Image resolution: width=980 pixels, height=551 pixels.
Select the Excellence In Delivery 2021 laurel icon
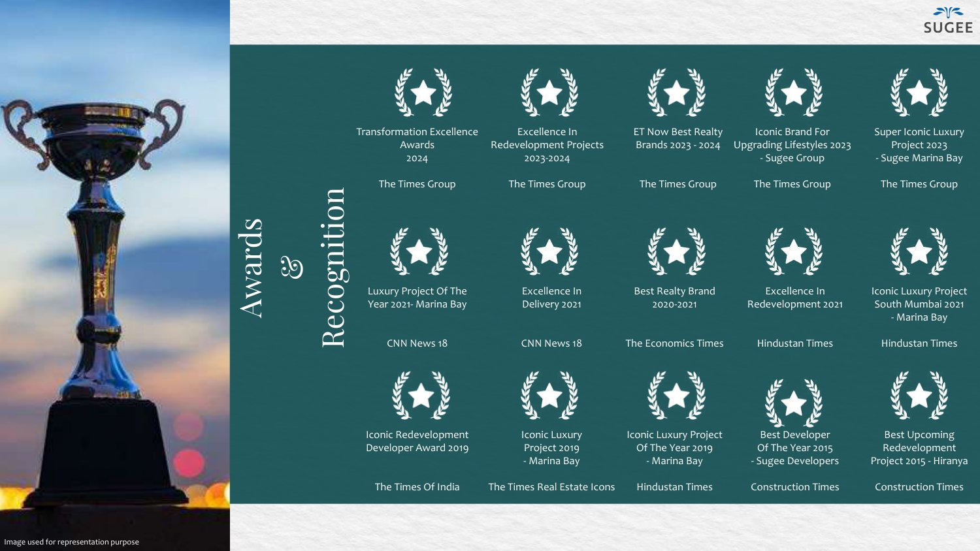(549, 251)
